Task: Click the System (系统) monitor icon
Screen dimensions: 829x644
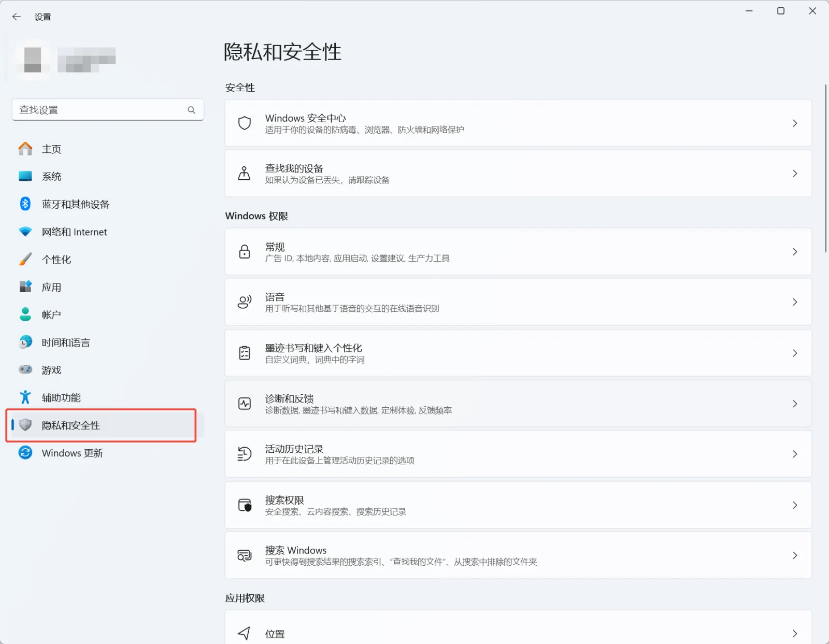Action: 25,176
